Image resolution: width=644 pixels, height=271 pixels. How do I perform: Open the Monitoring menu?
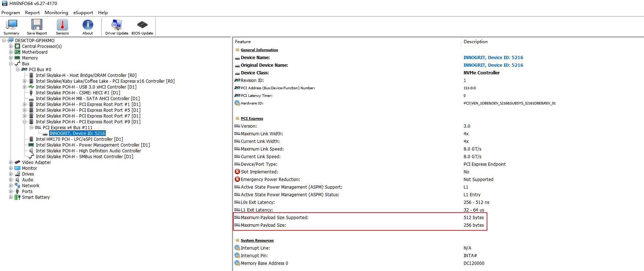click(x=56, y=13)
